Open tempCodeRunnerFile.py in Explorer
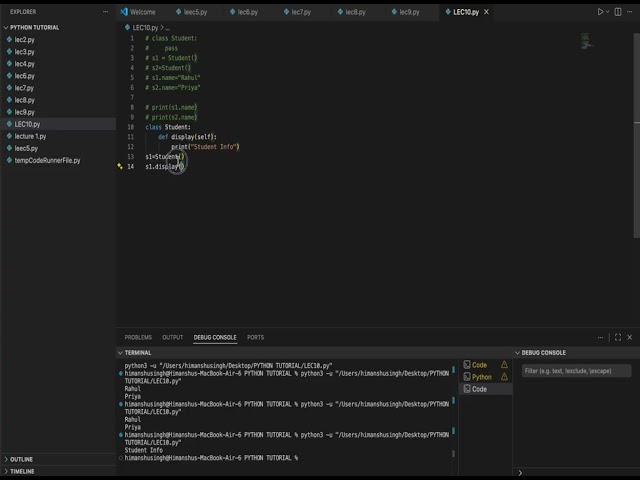 point(47,160)
